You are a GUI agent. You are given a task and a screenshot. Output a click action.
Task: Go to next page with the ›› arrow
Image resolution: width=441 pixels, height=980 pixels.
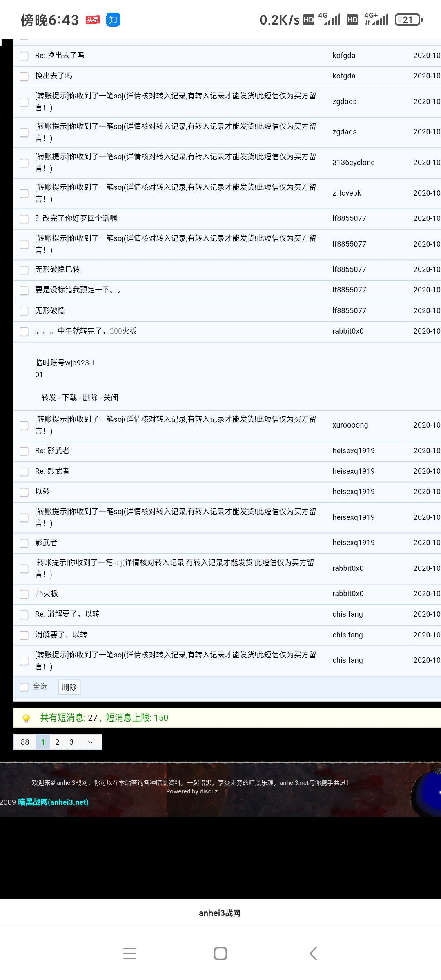click(90, 742)
